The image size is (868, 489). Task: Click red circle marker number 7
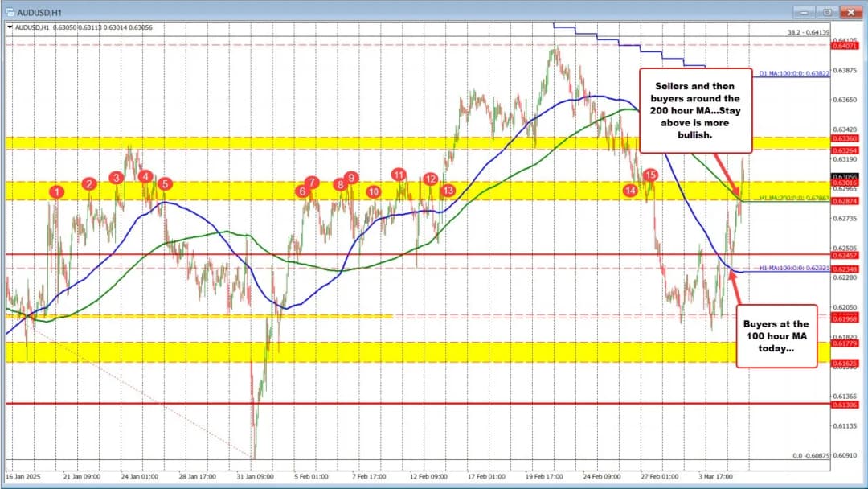[x=312, y=183]
